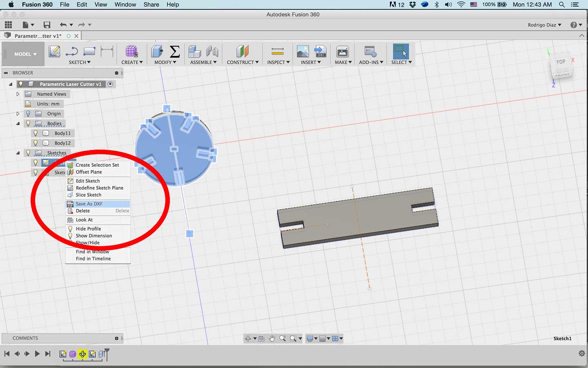
Task: Show the data panel grid icon
Action: 8,25
